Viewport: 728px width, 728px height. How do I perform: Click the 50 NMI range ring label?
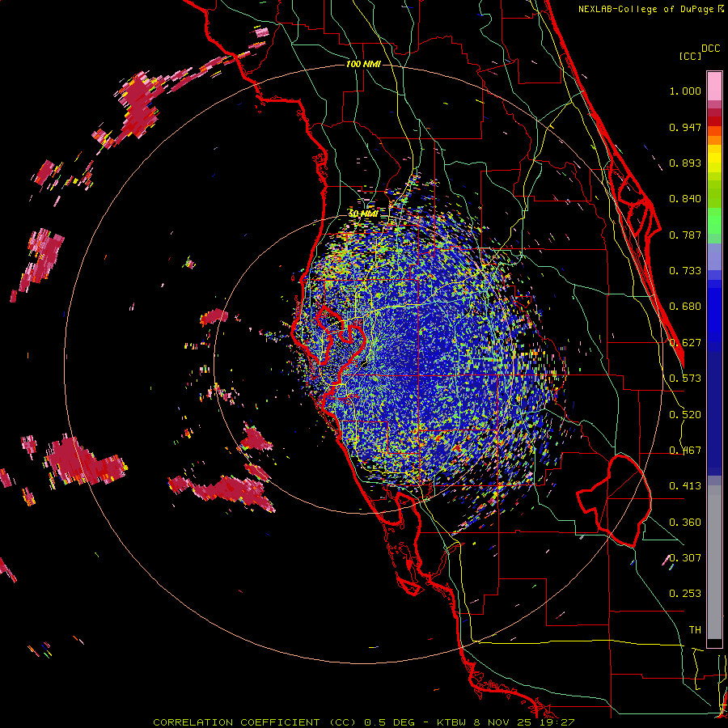click(363, 214)
